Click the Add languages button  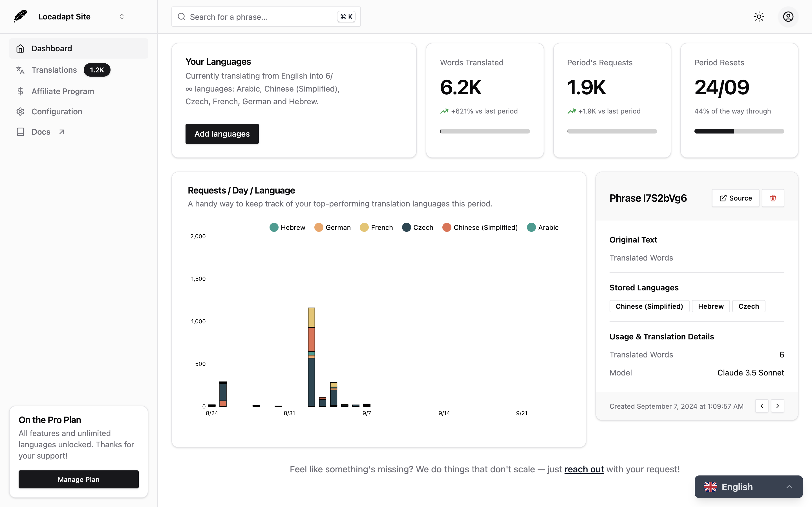pyautogui.click(x=222, y=134)
